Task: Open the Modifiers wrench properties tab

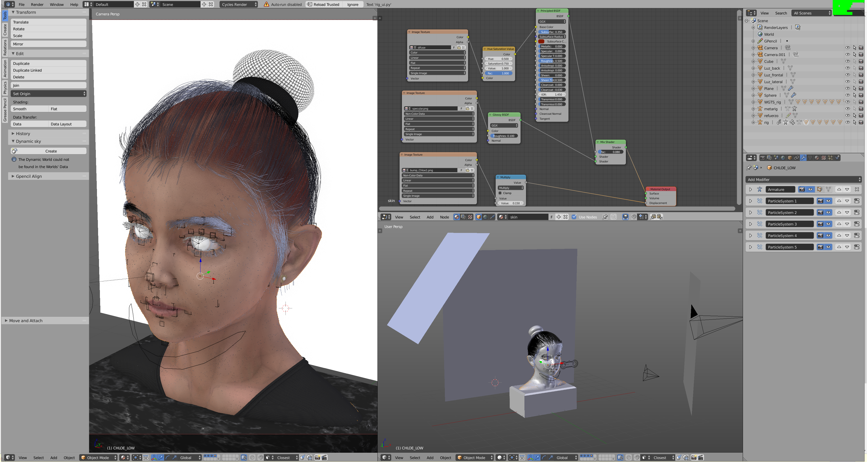Action: pos(803,158)
